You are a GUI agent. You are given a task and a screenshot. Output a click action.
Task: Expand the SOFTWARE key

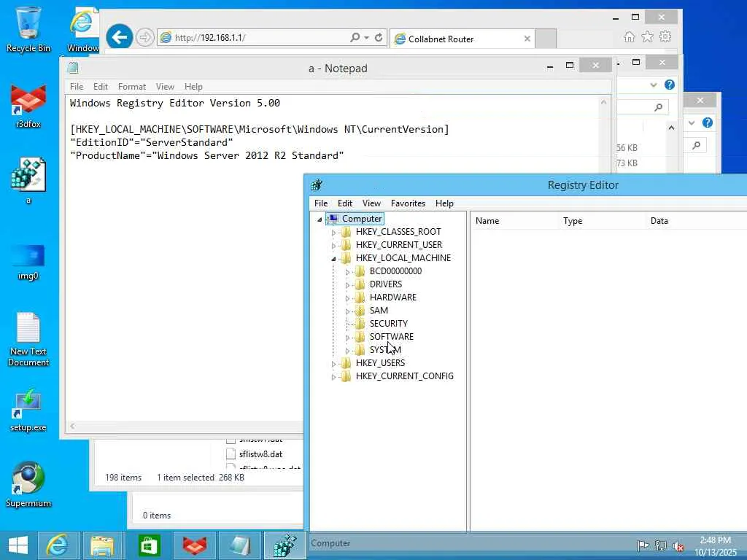coord(347,338)
